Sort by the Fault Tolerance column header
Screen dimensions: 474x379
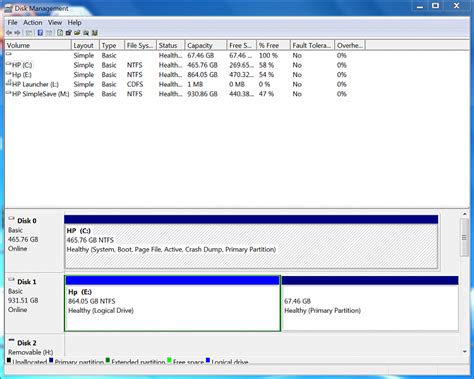coord(312,45)
